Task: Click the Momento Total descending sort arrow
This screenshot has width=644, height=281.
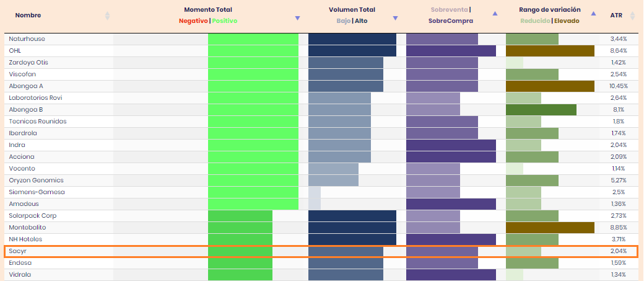Action: coord(297,17)
